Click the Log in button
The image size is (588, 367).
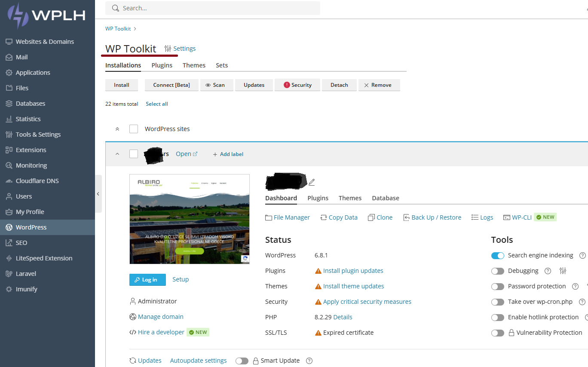[147, 280]
